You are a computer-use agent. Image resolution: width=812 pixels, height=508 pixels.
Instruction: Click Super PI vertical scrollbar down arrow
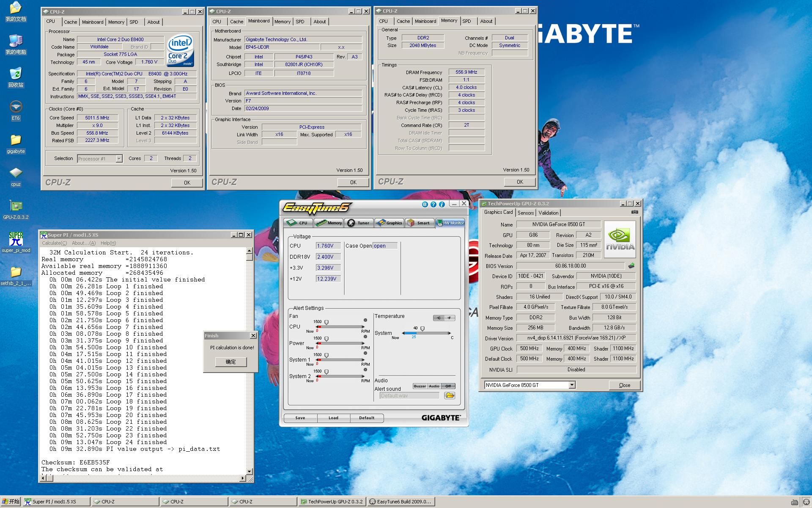tap(250, 471)
